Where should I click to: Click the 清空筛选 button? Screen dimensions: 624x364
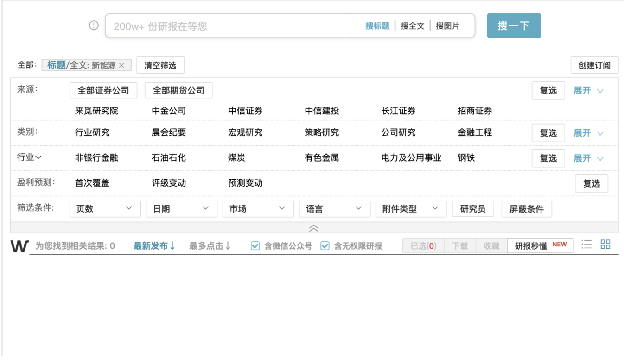click(160, 65)
